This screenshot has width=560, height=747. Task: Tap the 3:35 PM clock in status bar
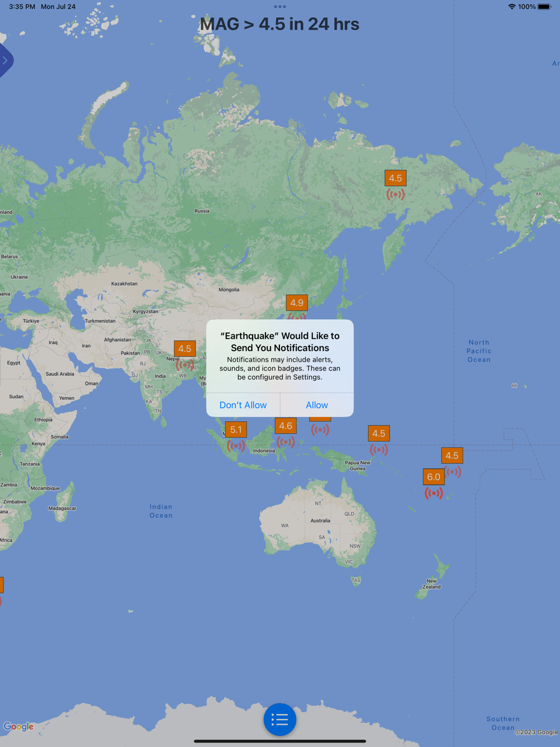click(22, 7)
